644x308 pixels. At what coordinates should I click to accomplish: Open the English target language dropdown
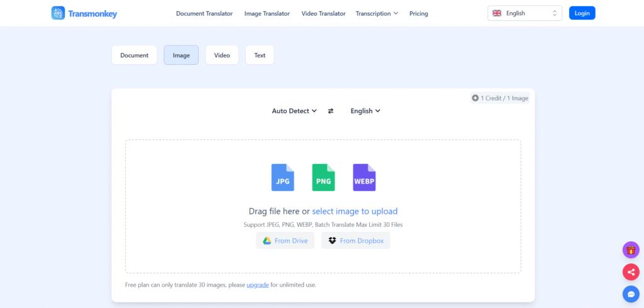(365, 111)
